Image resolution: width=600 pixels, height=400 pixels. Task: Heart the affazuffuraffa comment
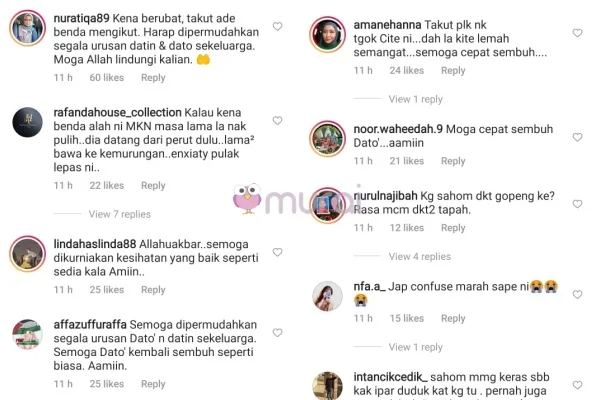point(277,333)
